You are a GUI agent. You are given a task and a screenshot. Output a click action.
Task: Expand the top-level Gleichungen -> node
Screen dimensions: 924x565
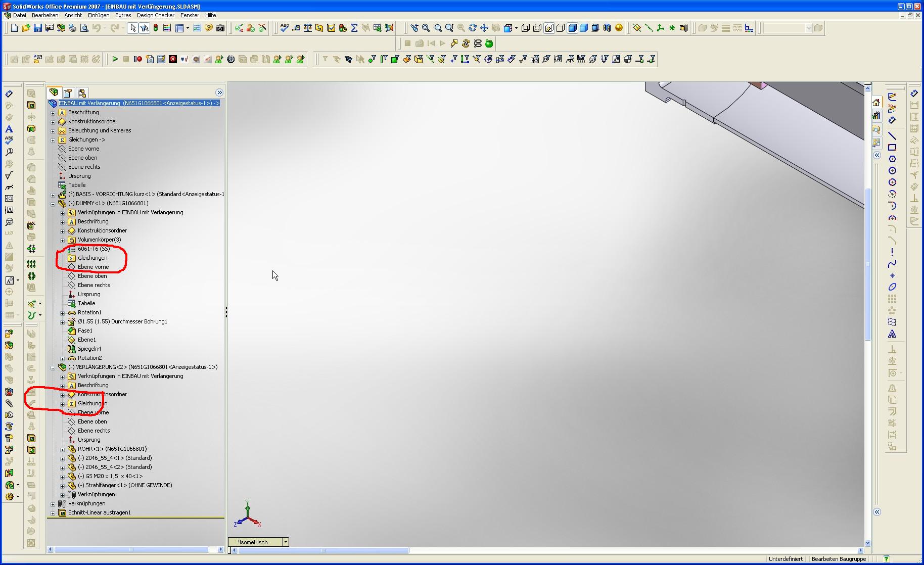point(53,140)
